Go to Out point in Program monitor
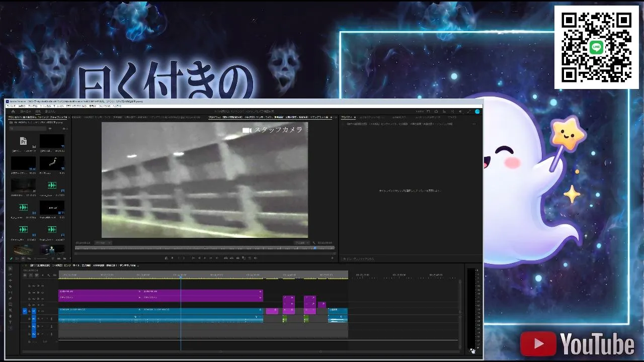 coord(217,258)
